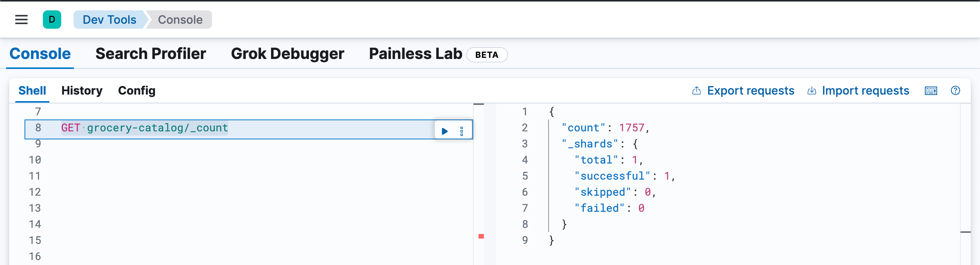Click the "total" key in response
Viewport: 980px width, 265px height.
tap(596, 160)
